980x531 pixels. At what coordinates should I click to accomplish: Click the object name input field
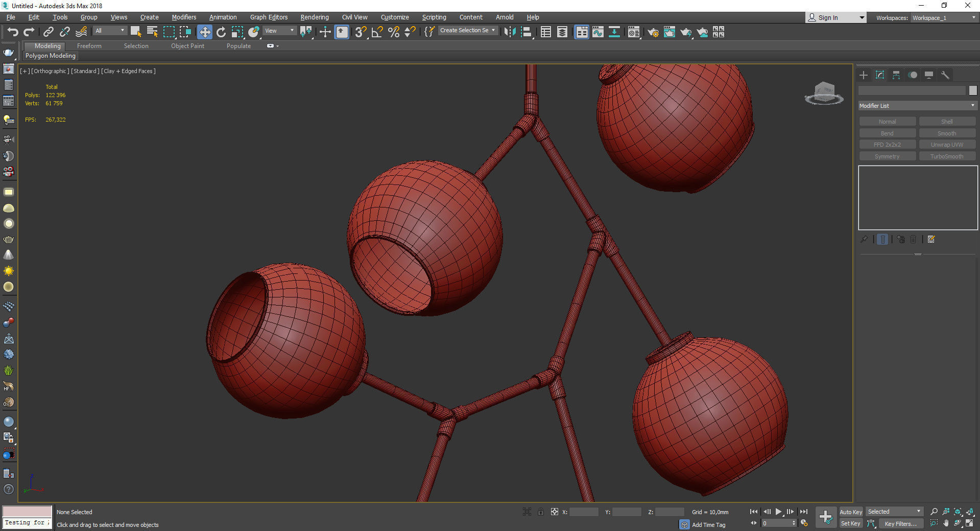coord(912,90)
